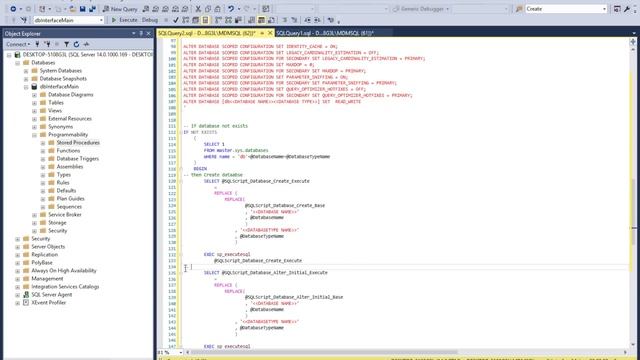Click the editor horizontal scrollbar
This screenshot has width=640, height=360.
406,352
